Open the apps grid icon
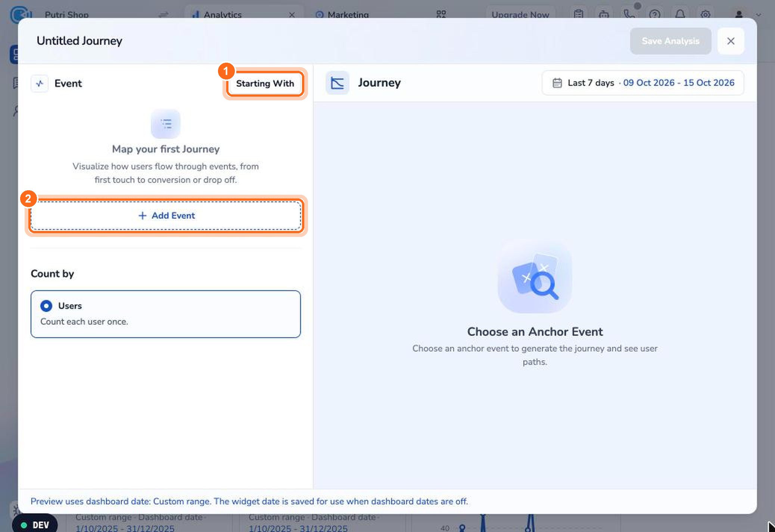775x532 pixels. [441, 14]
